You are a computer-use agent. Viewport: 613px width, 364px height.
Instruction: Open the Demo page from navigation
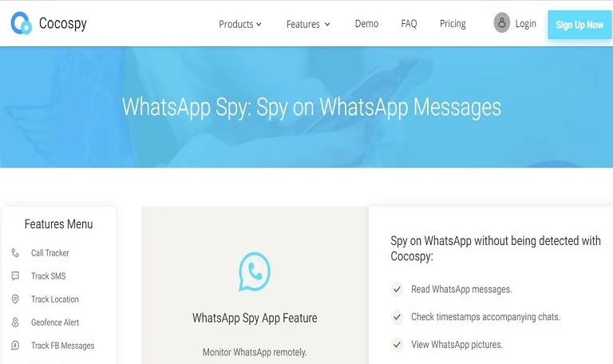coord(366,24)
